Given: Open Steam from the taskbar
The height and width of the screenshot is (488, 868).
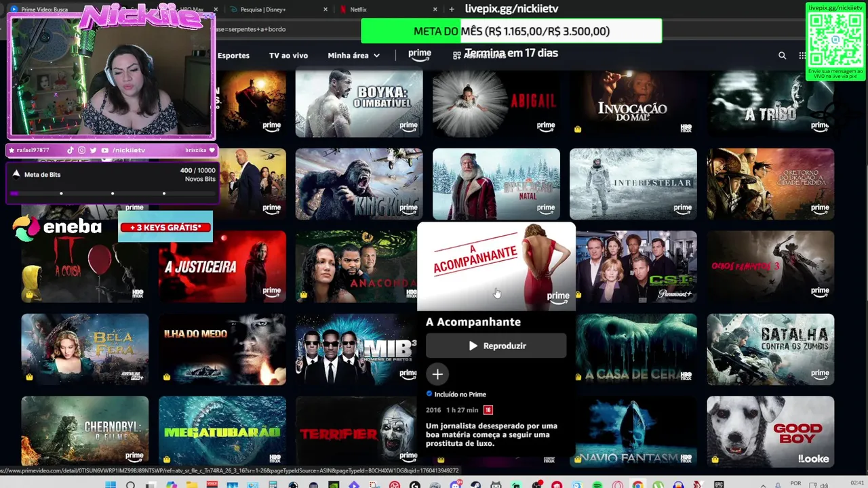Looking at the screenshot, I should pos(475,485).
